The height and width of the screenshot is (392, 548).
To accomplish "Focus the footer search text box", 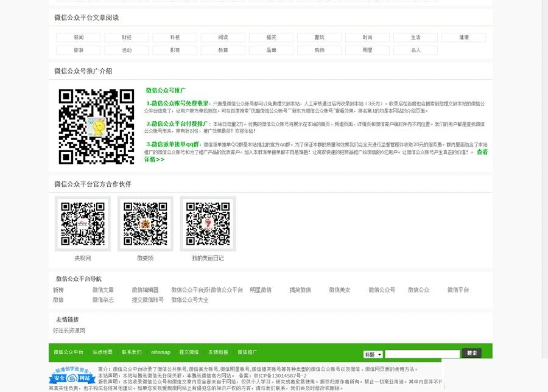I will click(x=422, y=354).
